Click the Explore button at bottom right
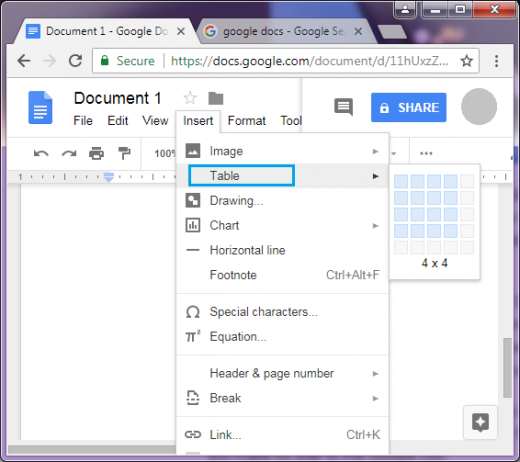Screen dimensions: 520x462 click(480, 422)
